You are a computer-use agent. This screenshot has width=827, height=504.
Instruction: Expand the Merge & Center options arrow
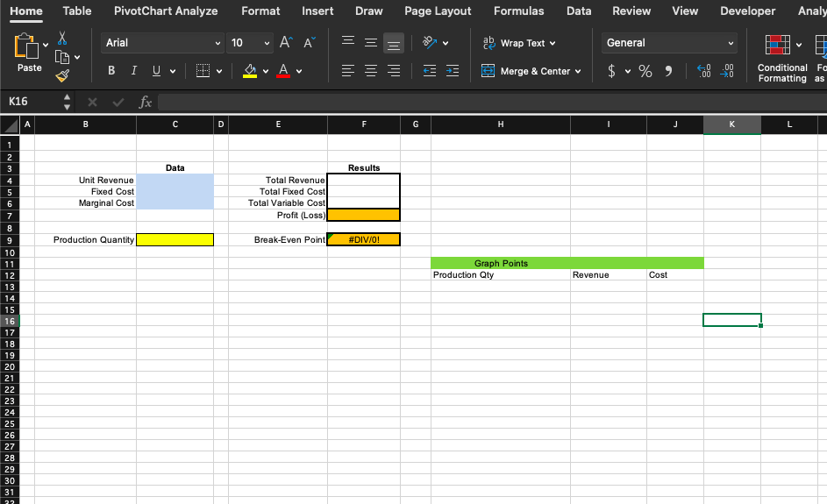(578, 71)
